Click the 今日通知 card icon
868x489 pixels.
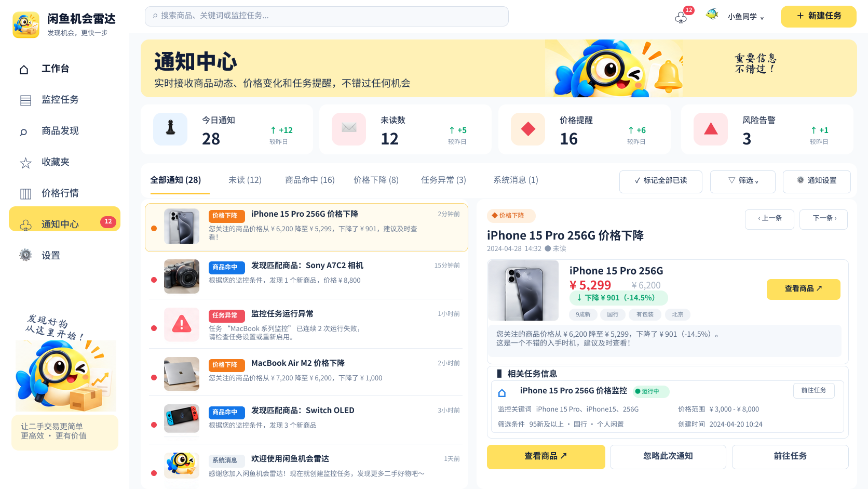click(x=170, y=129)
